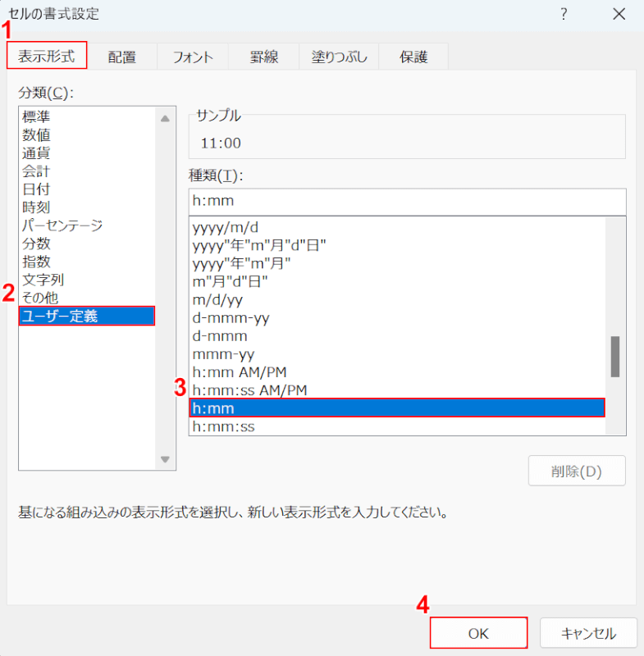
Task: Switch to the 配置 tab
Action: [121, 57]
